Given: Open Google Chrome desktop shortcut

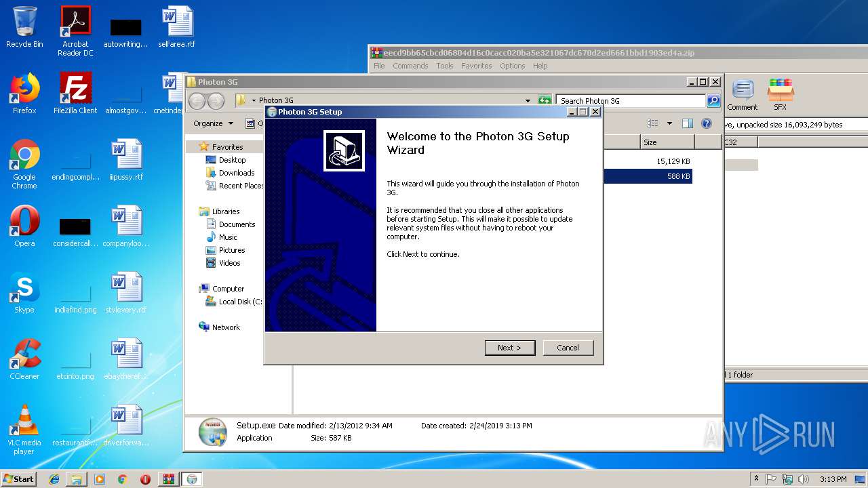Looking at the screenshot, I should 24,164.
